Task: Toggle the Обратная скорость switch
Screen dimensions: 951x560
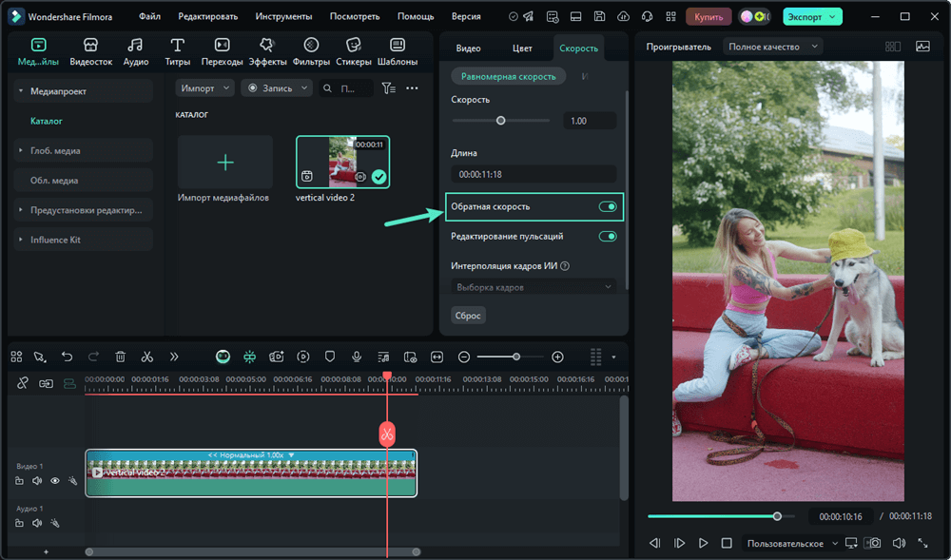Action: click(x=607, y=206)
